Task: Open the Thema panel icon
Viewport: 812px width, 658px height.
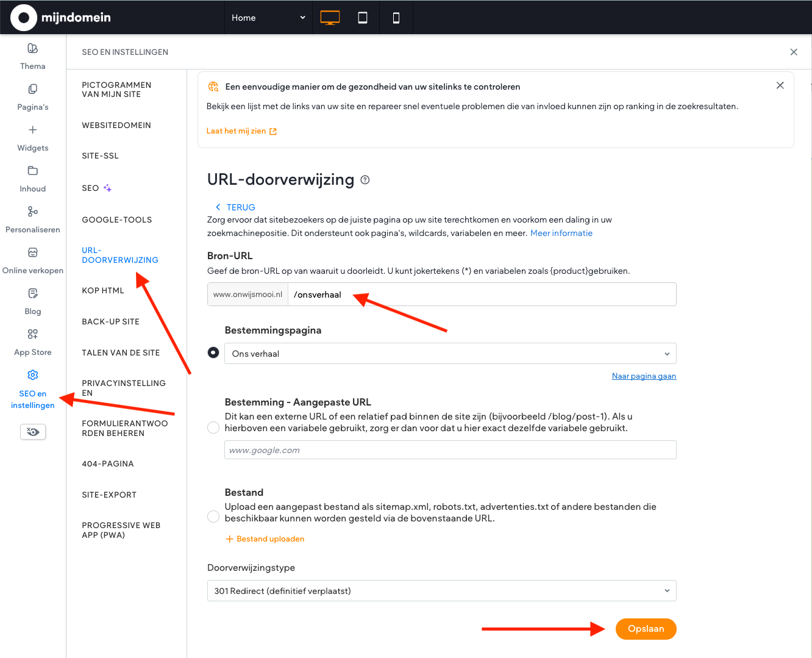Action: pyautogui.click(x=33, y=49)
